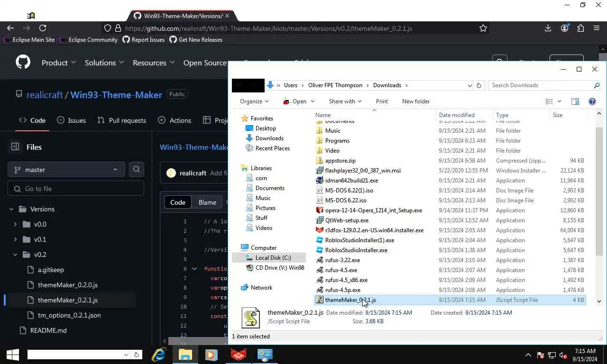Viewport: 607px width, 364px height.
Task: Open Report Issues bookmark
Action: [x=144, y=40]
